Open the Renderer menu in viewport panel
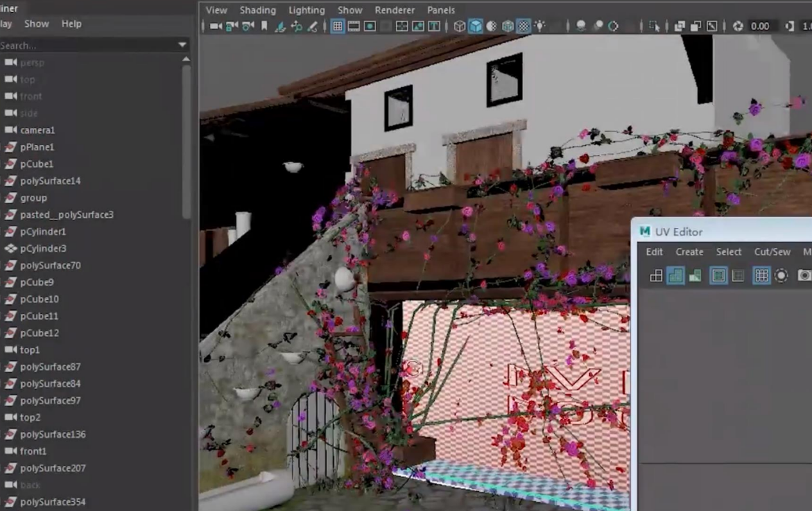 pyautogui.click(x=394, y=10)
